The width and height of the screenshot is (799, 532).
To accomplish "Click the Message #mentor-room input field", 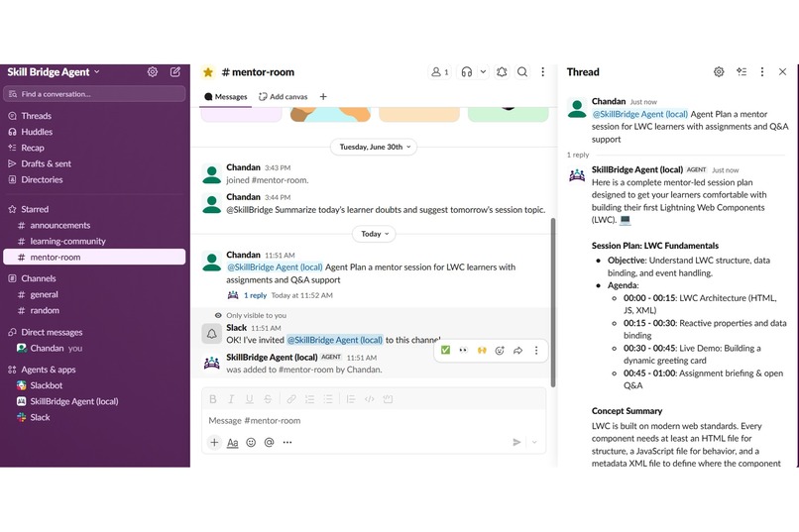I will [374, 421].
